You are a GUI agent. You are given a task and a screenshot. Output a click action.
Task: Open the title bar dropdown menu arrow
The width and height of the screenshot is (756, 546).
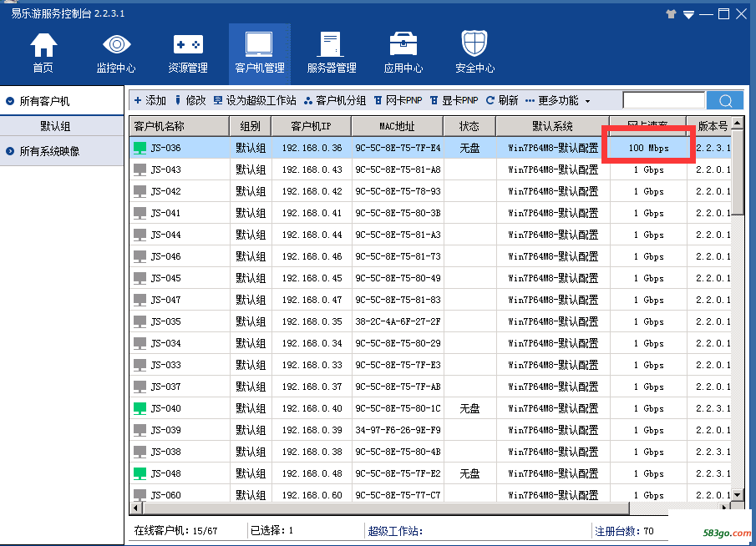point(688,15)
